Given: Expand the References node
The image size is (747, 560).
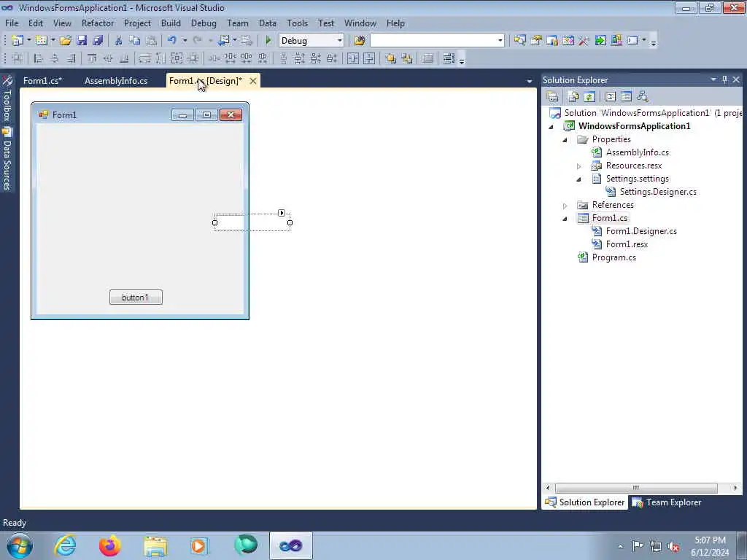Looking at the screenshot, I should click(x=565, y=206).
